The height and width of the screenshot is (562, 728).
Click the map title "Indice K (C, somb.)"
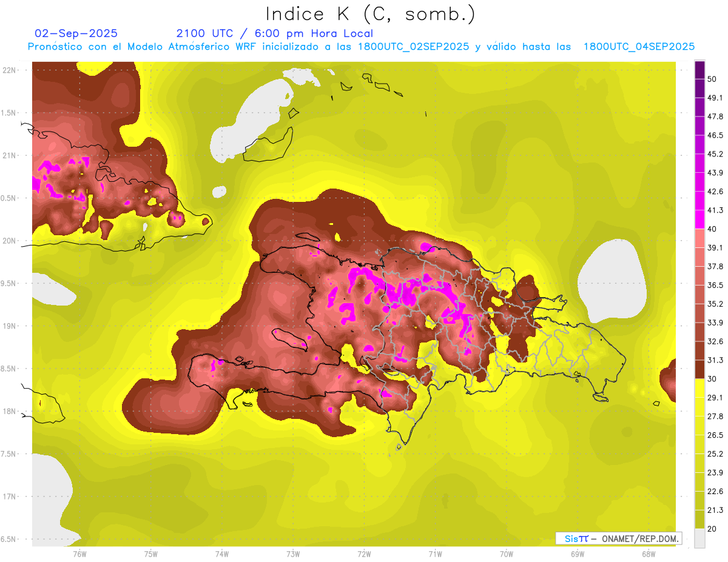(x=370, y=13)
